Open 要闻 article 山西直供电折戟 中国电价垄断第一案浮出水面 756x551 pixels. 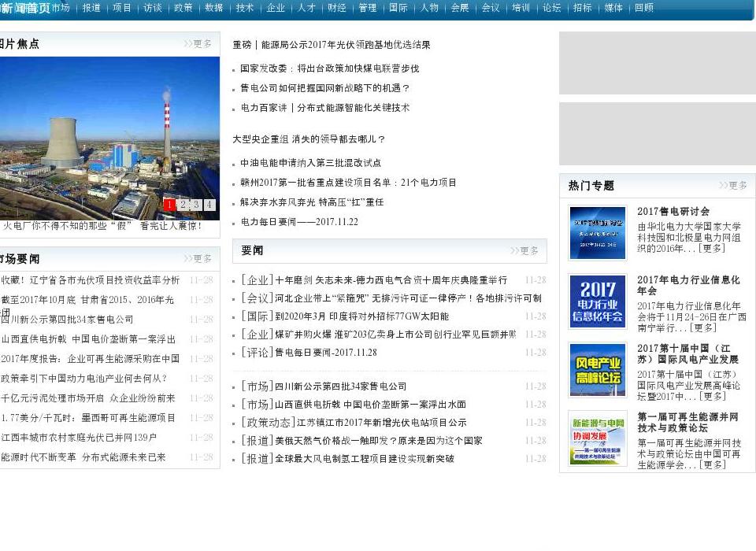click(x=370, y=405)
